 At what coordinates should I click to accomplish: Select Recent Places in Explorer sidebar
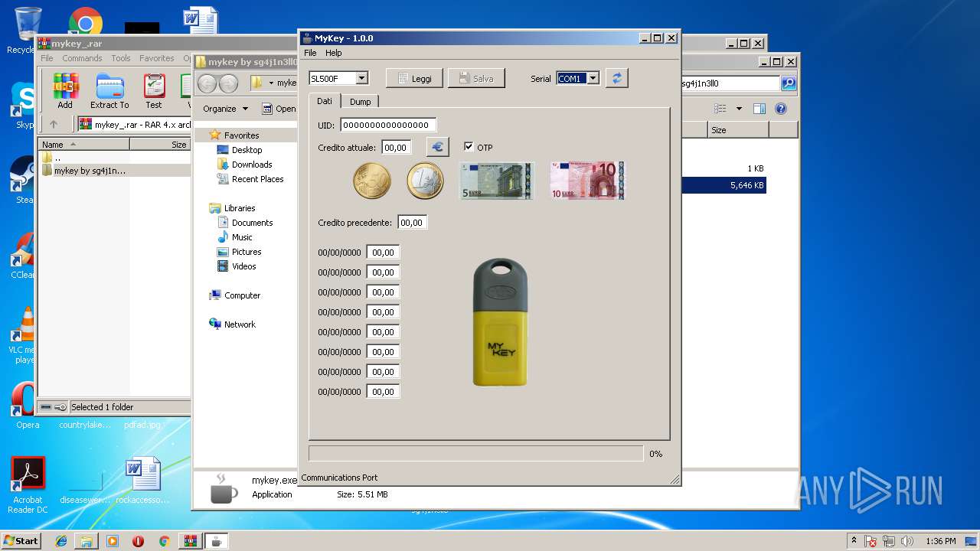pyautogui.click(x=257, y=179)
